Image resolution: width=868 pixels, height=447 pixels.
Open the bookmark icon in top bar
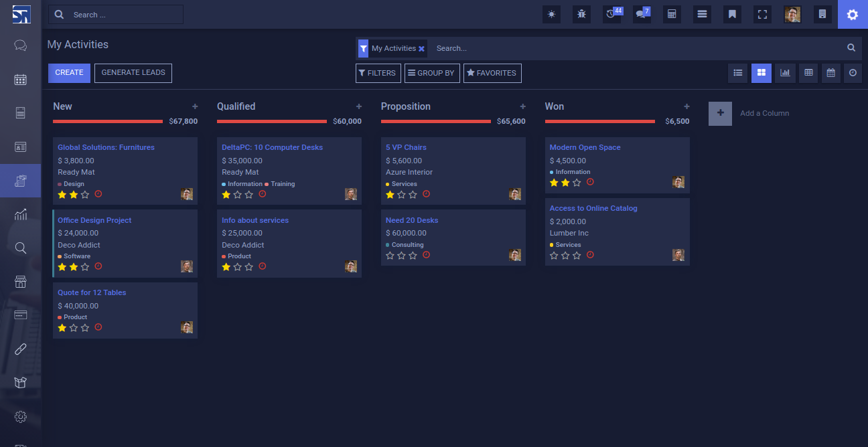click(732, 14)
